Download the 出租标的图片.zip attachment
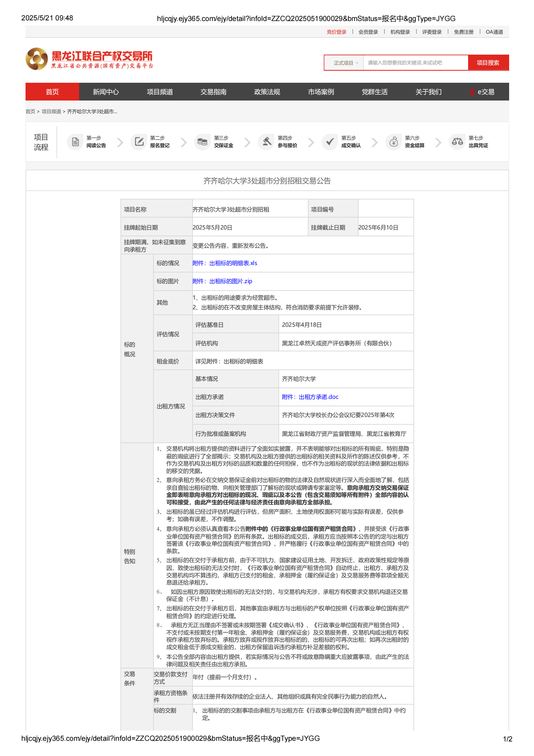534x756 pixels. click(x=222, y=281)
